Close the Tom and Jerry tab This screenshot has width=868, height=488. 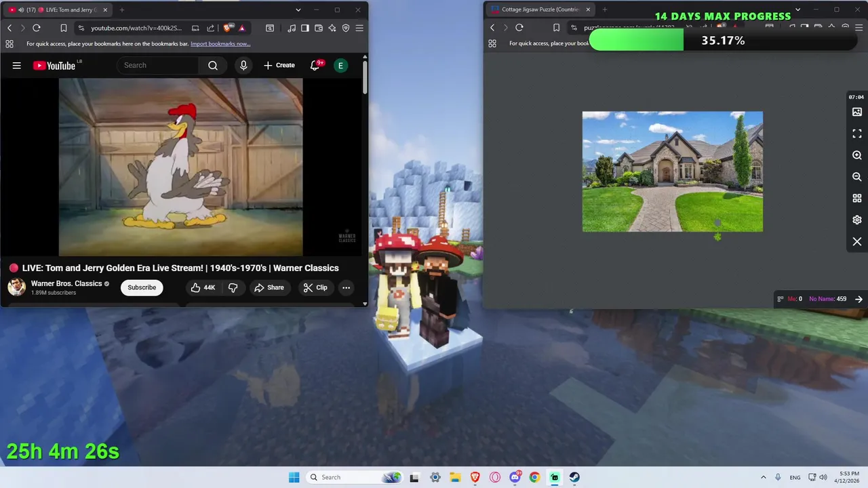(104, 9)
